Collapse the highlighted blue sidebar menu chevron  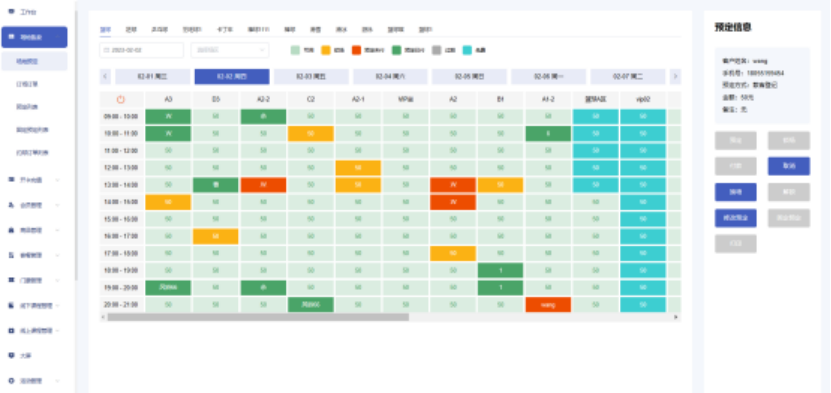(x=58, y=37)
